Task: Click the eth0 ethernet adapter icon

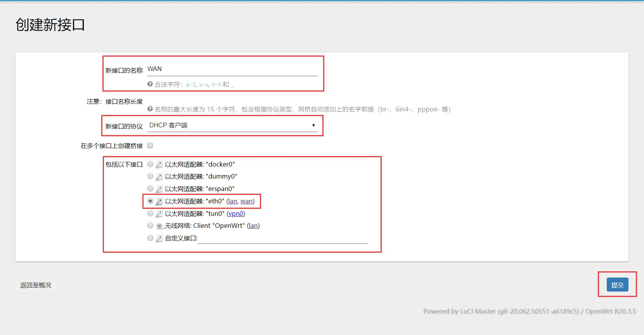Action: [x=159, y=201]
